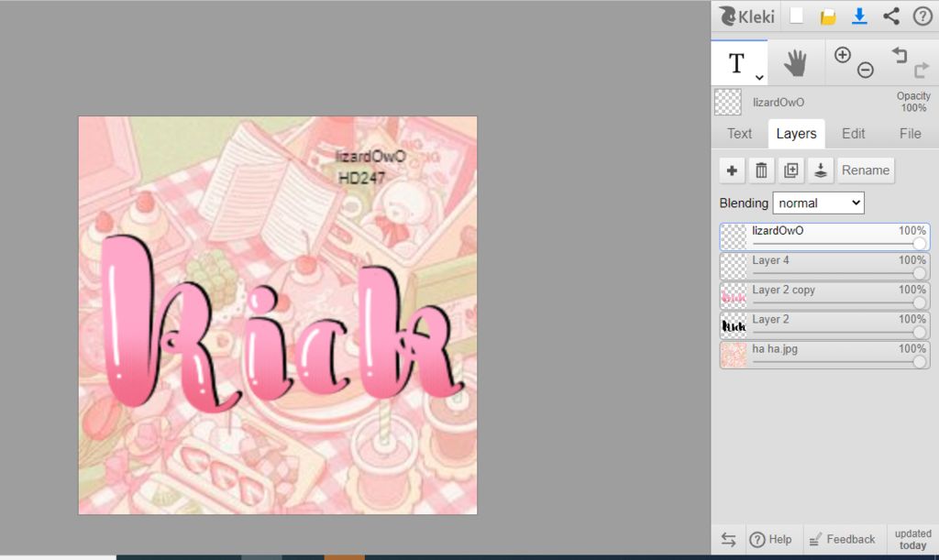939x560 pixels.
Task: Open Help at the bottom bar
Action: (x=770, y=540)
